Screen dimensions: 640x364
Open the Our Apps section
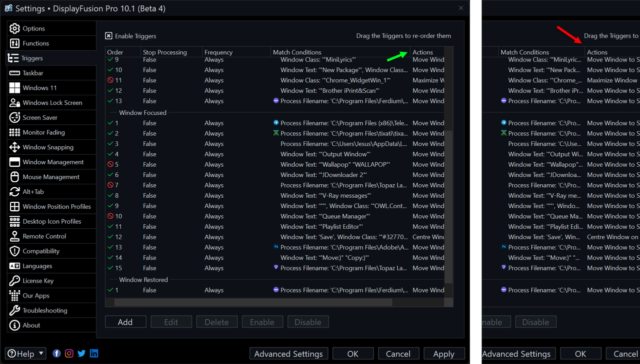point(51,296)
